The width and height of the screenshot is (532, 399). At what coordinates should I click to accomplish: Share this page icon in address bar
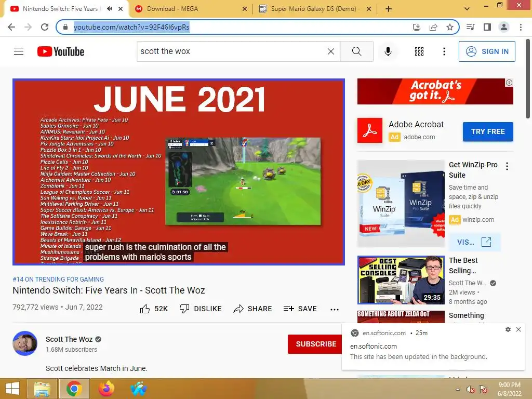(x=433, y=27)
